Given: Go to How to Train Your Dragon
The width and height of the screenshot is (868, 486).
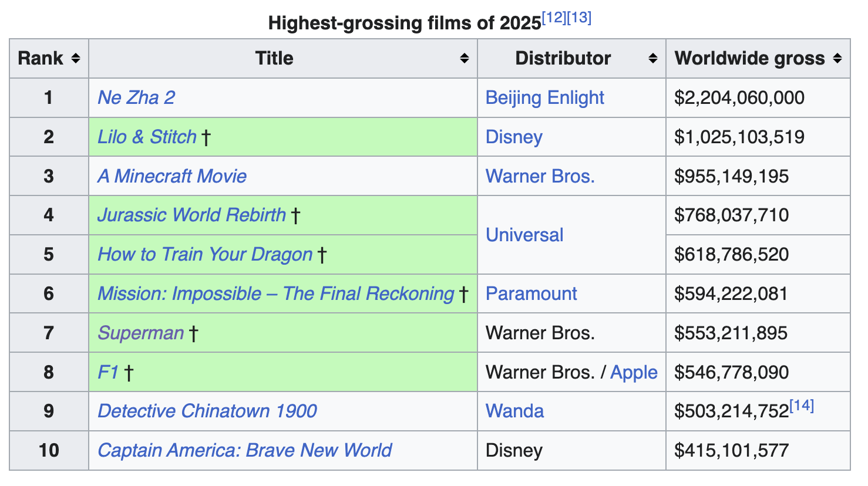Looking at the screenshot, I should (204, 254).
